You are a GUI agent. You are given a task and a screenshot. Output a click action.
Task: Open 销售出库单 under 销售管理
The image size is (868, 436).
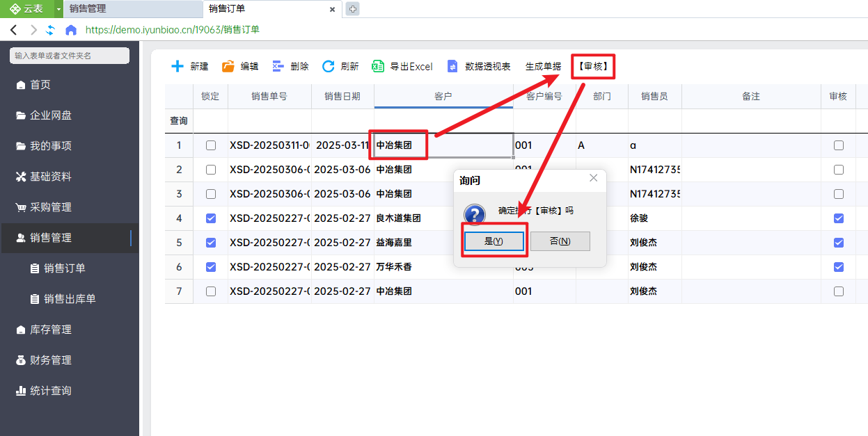(70, 299)
